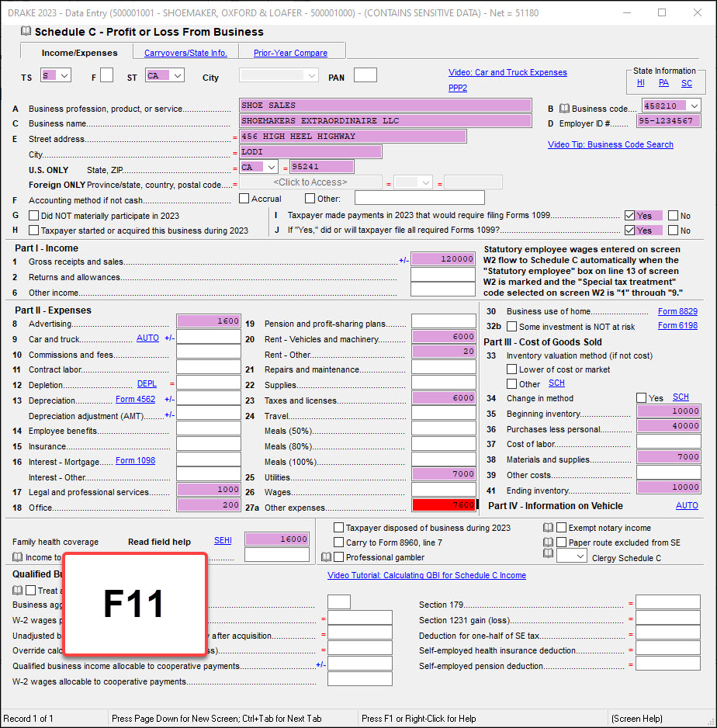The width and height of the screenshot is (717, 728).
Task: Expand the ST state dropdown at top
Action: coord(178,75)
